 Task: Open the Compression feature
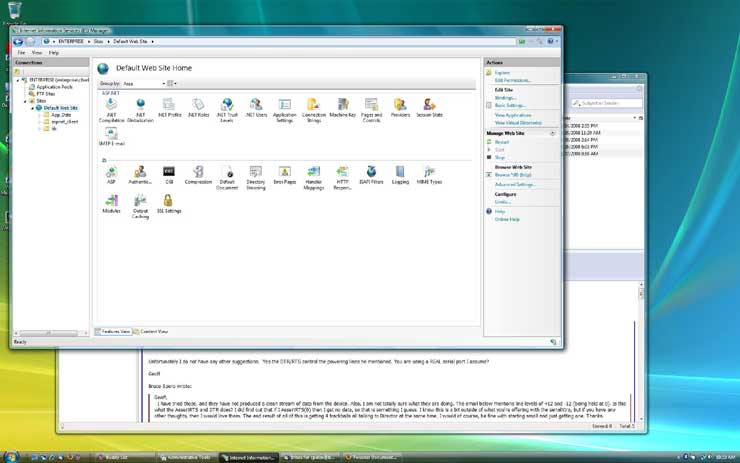point(198,175)
